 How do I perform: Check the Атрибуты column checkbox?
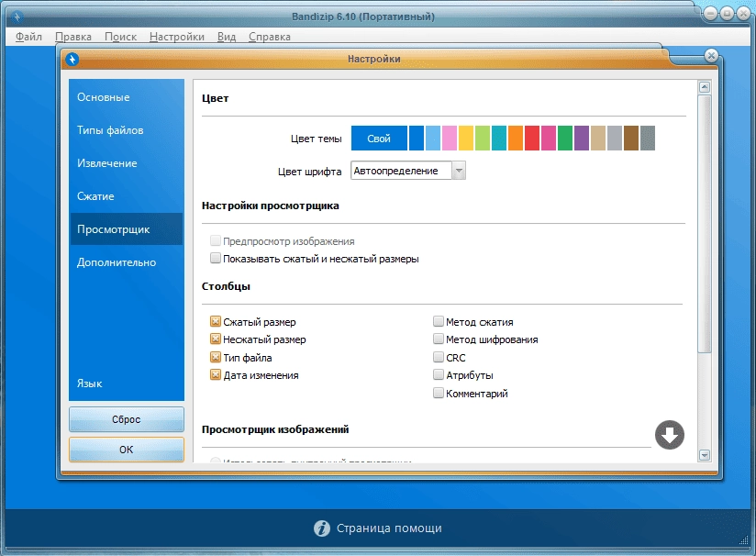[439, 374]
